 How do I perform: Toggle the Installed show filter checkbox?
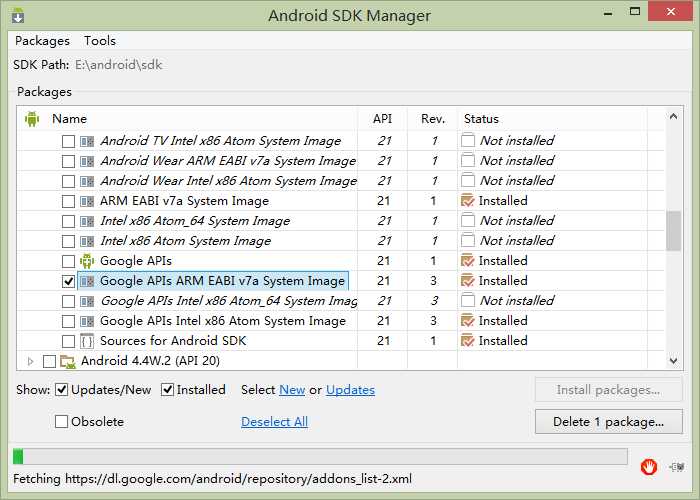pos(167,390)
